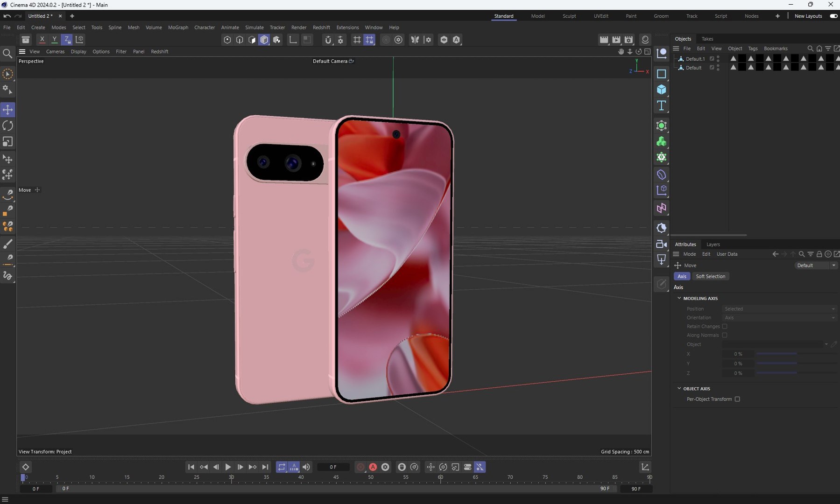Image resolution: width=840 pixels, height=504 pixels.
Task: Open viewport hamburger menu
Action: click(x=22, y=51)
